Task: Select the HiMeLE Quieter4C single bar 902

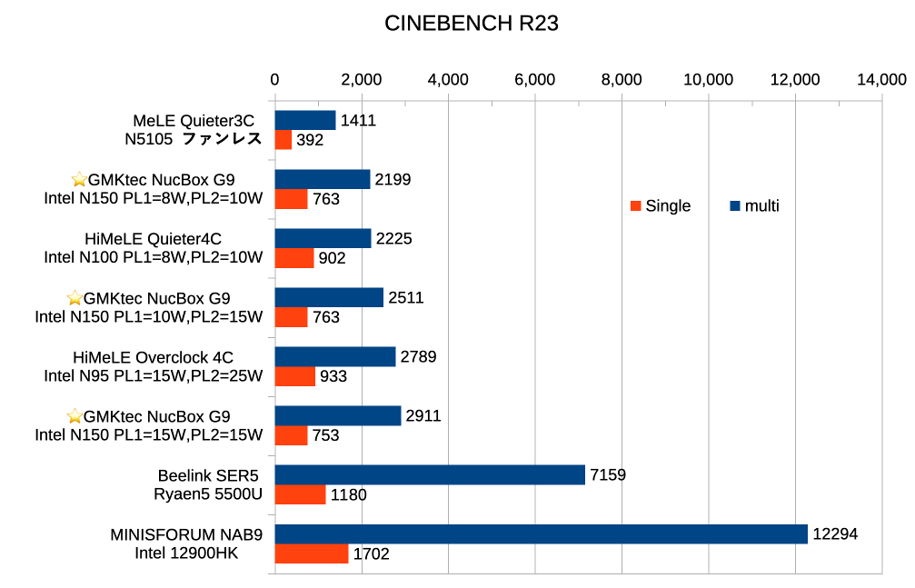Action: tap(294, 258)
